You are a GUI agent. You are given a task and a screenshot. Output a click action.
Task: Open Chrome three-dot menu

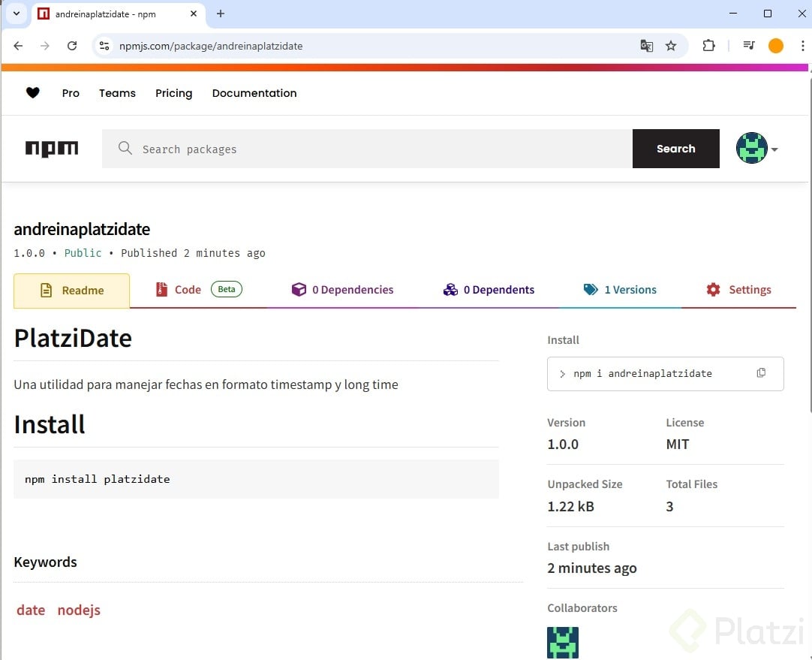pos(802,46)
